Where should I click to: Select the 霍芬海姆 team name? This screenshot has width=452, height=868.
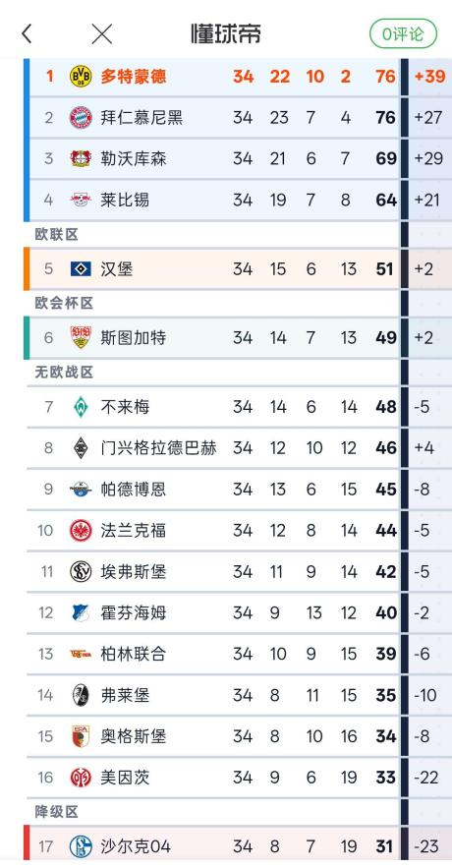(134, 612)
